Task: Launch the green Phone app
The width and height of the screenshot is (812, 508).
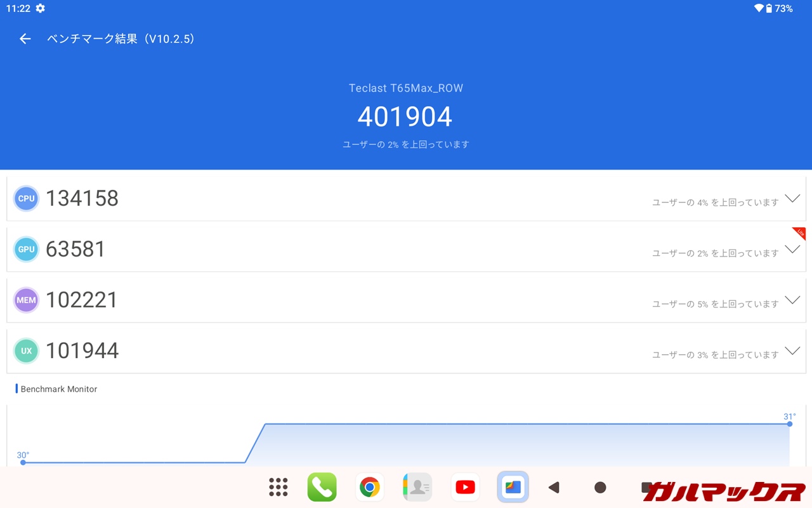Action: [322, 487]
